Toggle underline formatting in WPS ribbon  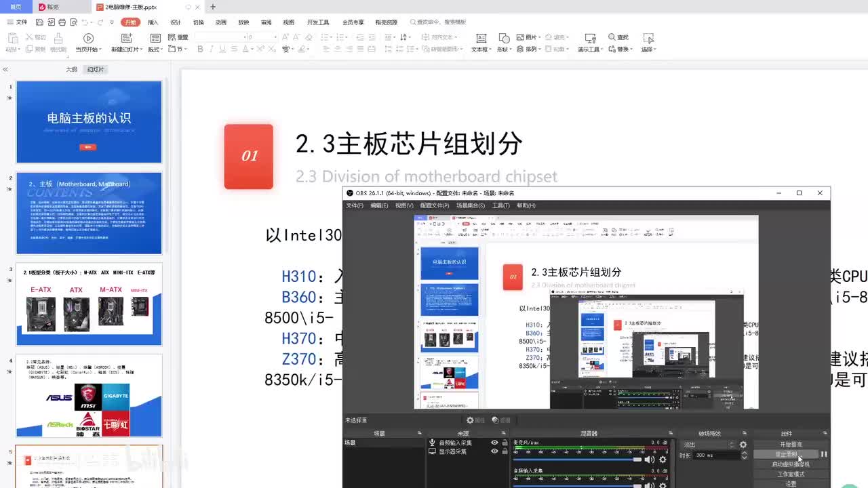(222, 49)
